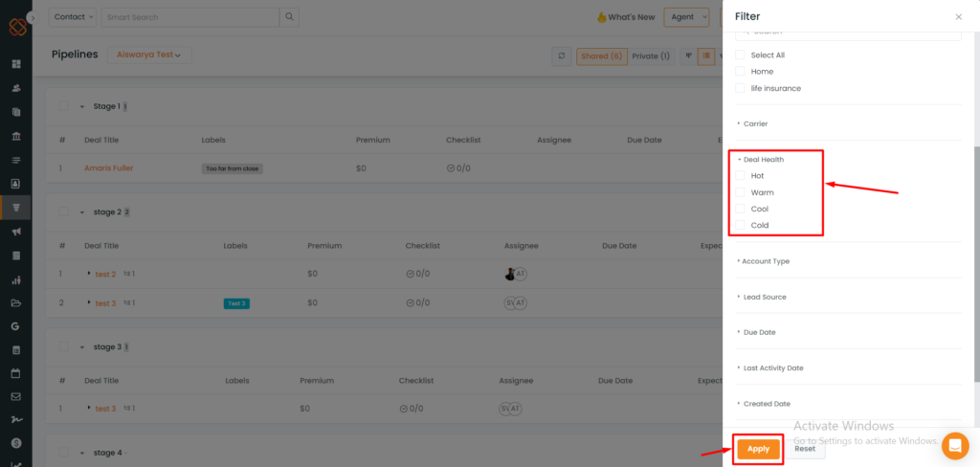Open the calculator table icon in sidebar

click(16, 350)
